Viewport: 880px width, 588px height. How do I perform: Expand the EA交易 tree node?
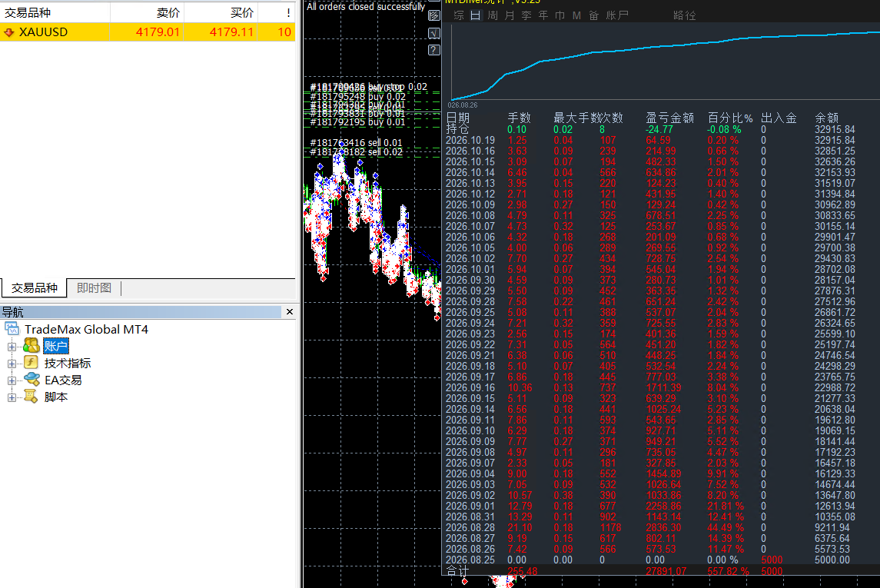point(12,380)
